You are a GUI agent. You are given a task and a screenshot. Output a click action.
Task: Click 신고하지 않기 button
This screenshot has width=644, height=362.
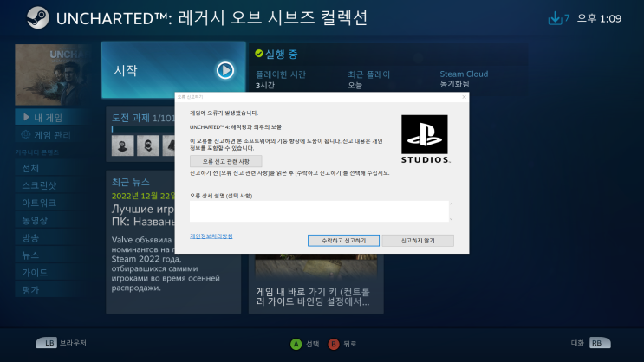click(x=418, y=241)
